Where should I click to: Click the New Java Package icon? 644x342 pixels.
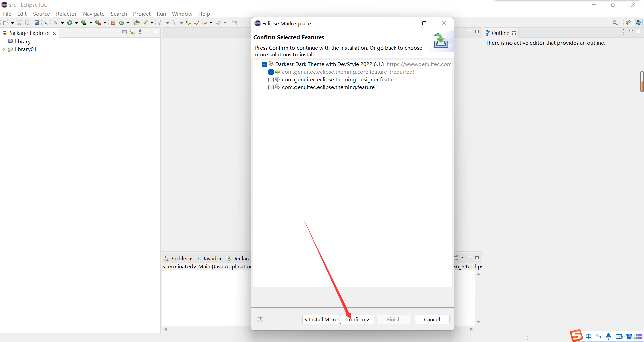pos(113,23)
